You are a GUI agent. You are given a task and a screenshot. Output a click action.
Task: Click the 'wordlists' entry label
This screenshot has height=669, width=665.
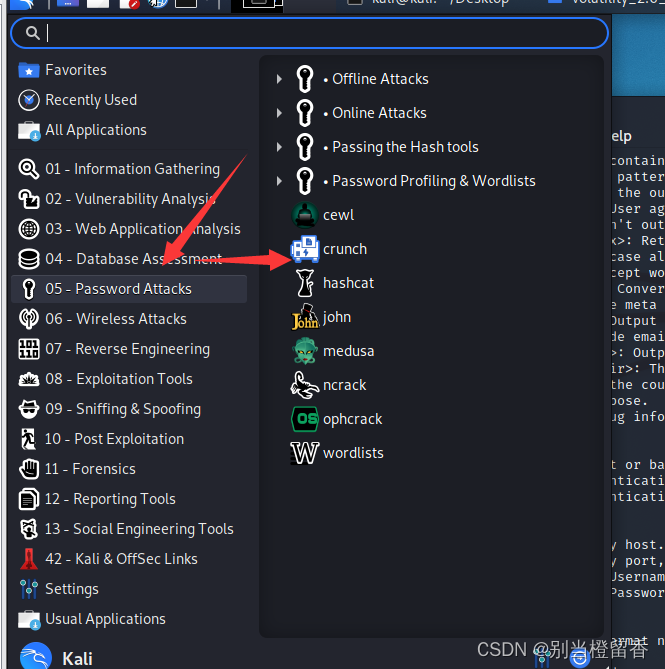[353, 453]
